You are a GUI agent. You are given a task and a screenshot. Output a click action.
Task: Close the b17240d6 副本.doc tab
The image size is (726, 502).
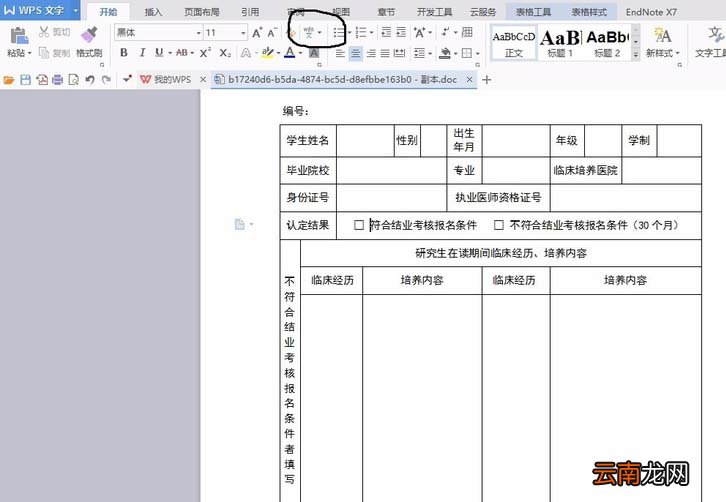[x=469, y=80]
